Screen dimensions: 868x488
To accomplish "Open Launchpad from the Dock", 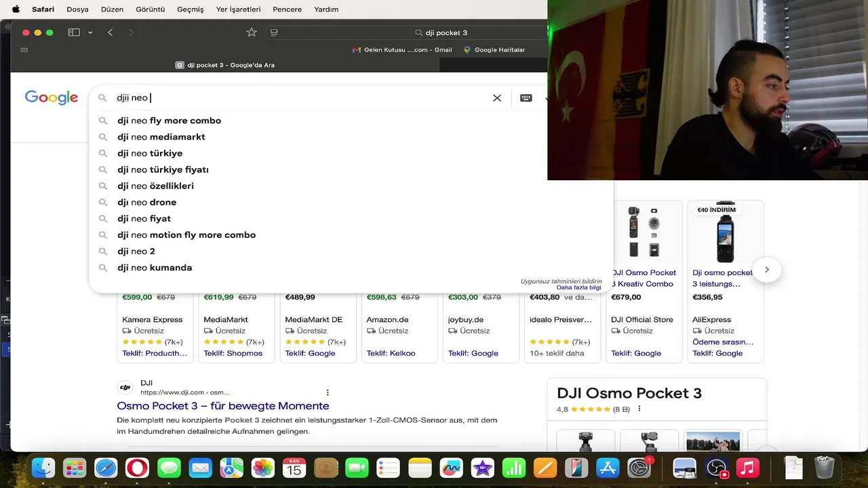I will click(75, 468).
